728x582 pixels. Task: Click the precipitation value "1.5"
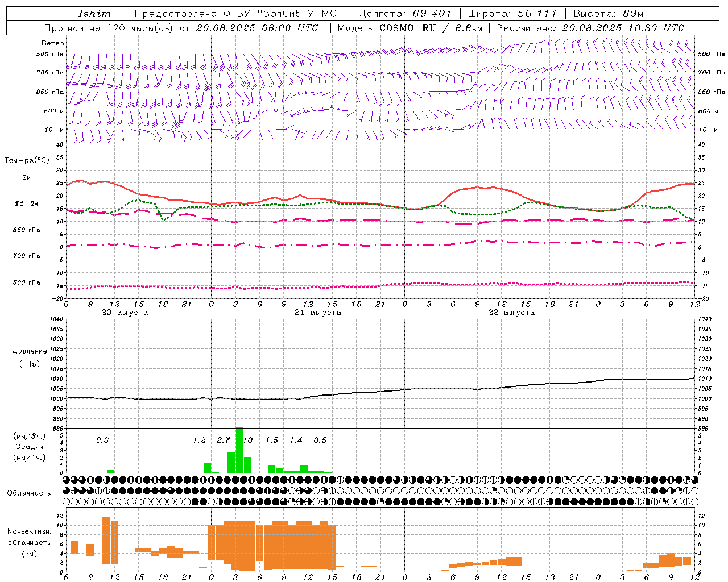tap(272, 440)
